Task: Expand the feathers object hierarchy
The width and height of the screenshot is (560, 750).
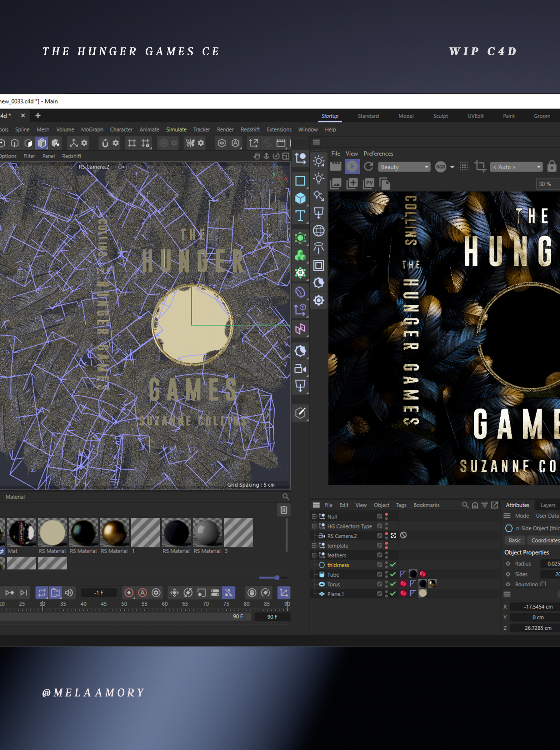Action: [314, 555]
